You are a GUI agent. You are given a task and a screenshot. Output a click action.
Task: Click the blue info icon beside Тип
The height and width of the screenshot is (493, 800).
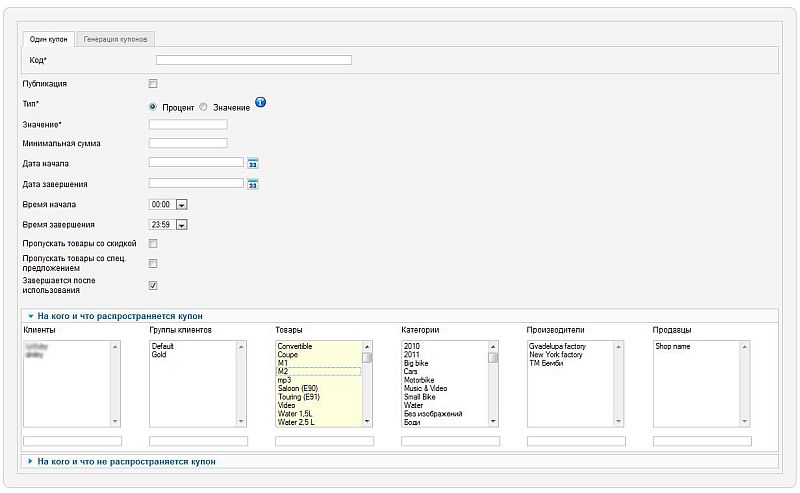[261, 102]
